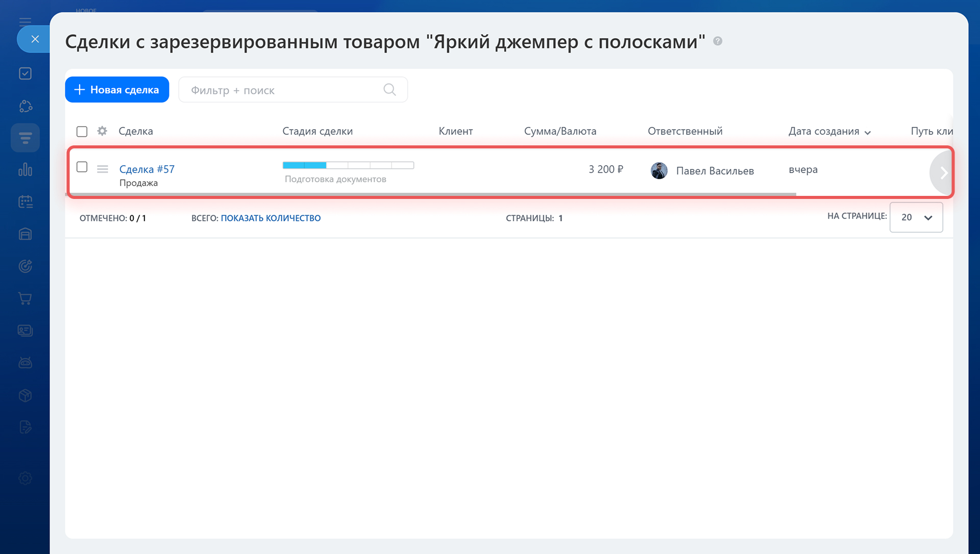980x554 pixels.
Task: Click the help question mark next to title
Action: 718,41
